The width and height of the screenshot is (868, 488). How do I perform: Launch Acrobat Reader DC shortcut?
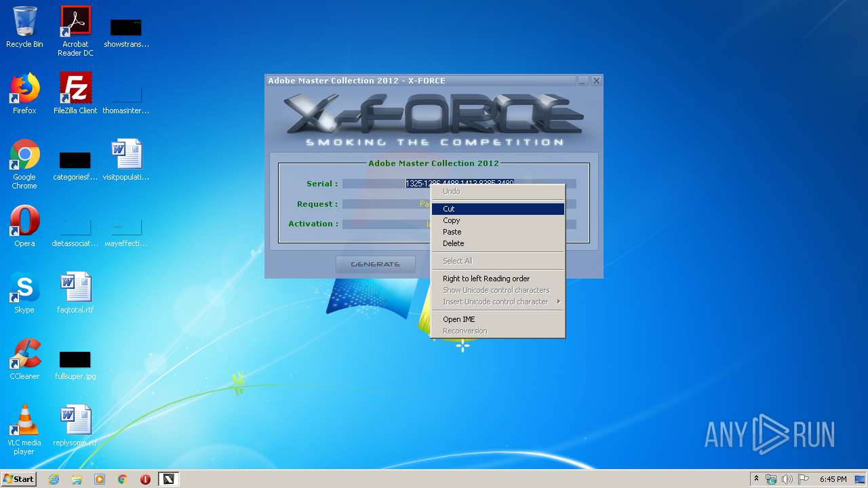(x=75, y=31)
